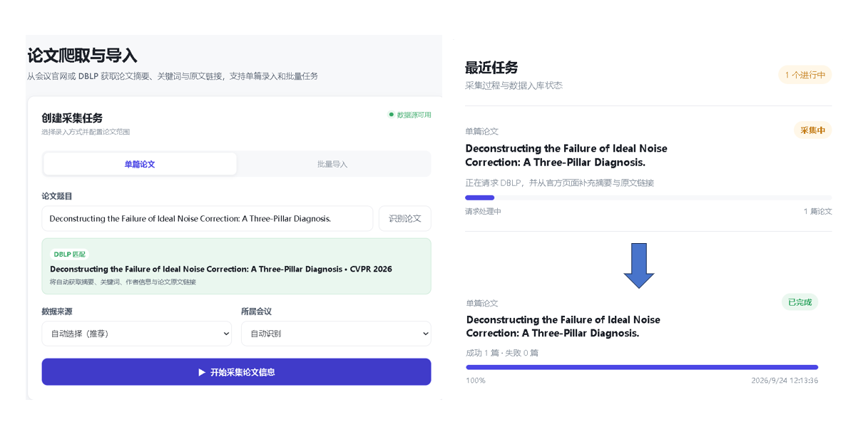Image resolution: width=868 pixels, height=437 pixels.
Task: Click the 识别论文 button
Action: click(x=404, y=219)
